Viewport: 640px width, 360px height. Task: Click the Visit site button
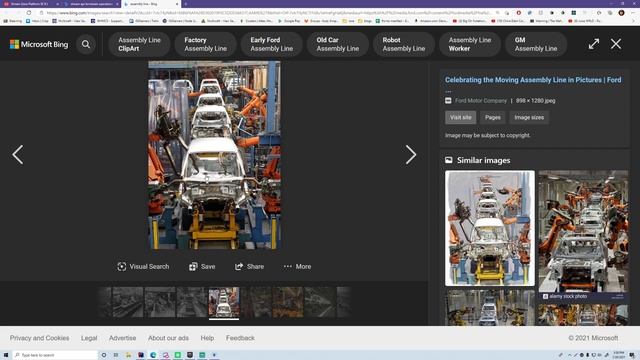point(460,118)
